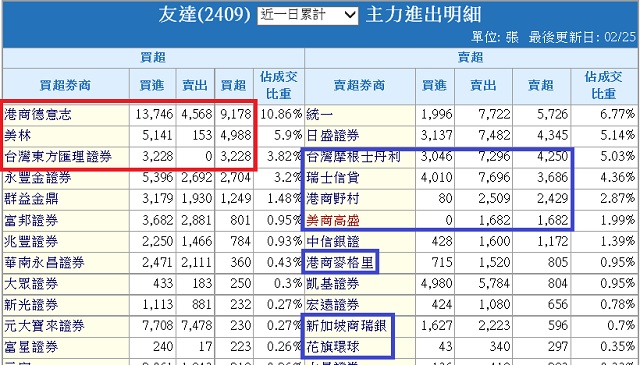Click broker 港商麥格里

340,263
